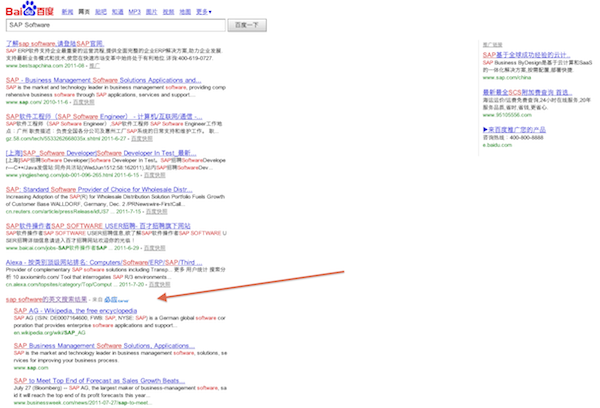Open SAP: Standard Software Provider of Choice result
The width and height of the screenshot is (600, 408).
pyautogui.click(x=99, y=189)
